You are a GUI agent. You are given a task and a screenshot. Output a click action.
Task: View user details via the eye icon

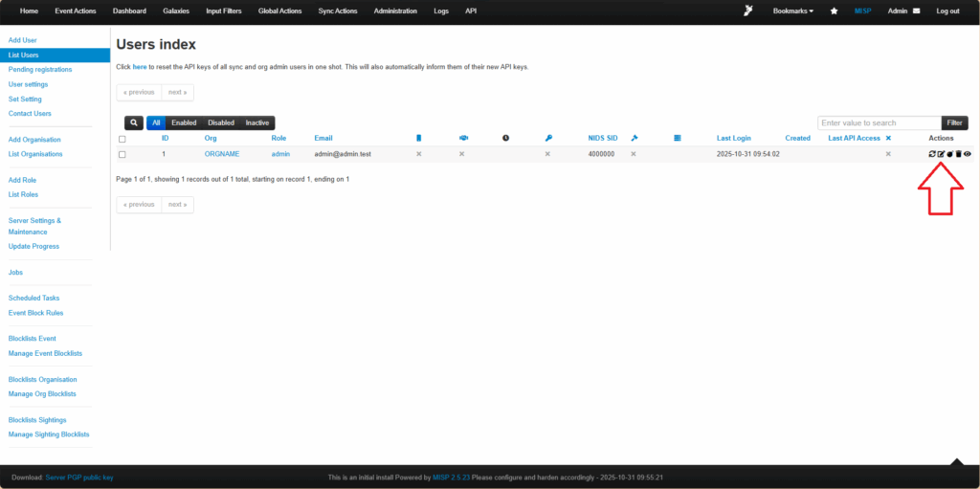coord(968,154)
